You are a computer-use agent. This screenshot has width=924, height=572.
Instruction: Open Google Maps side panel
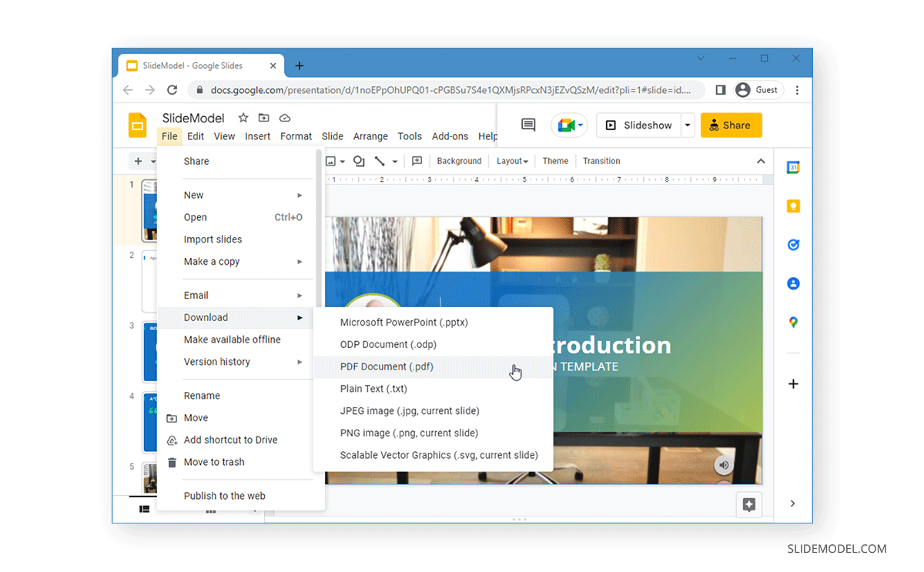click(x=793, y=323)
